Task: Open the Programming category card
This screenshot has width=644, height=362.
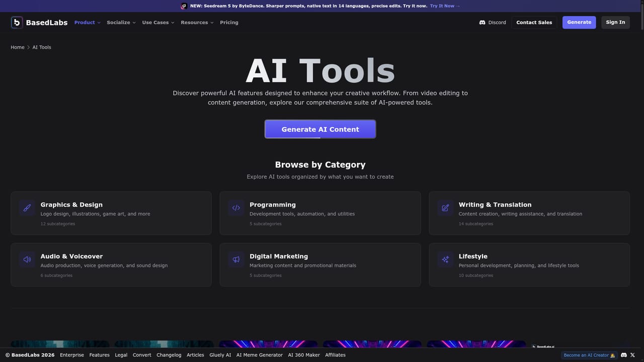Action: tap(320, 213)
